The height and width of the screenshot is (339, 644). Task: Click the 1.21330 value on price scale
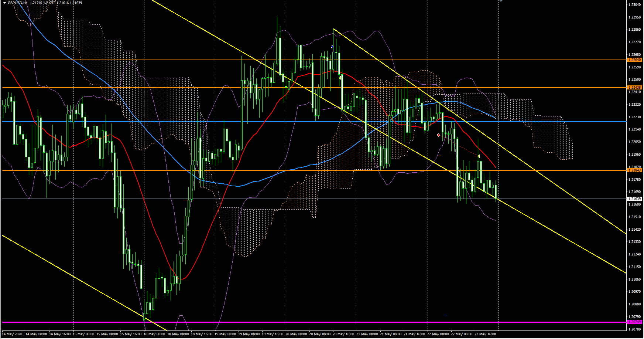[634, 242]
